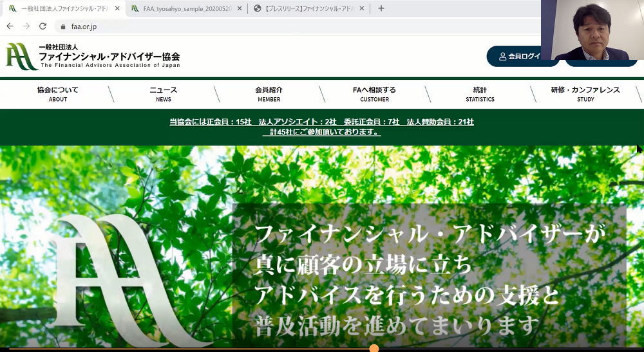Click the 当協会には正会員:15社 membership count link

tap(321, 122)
